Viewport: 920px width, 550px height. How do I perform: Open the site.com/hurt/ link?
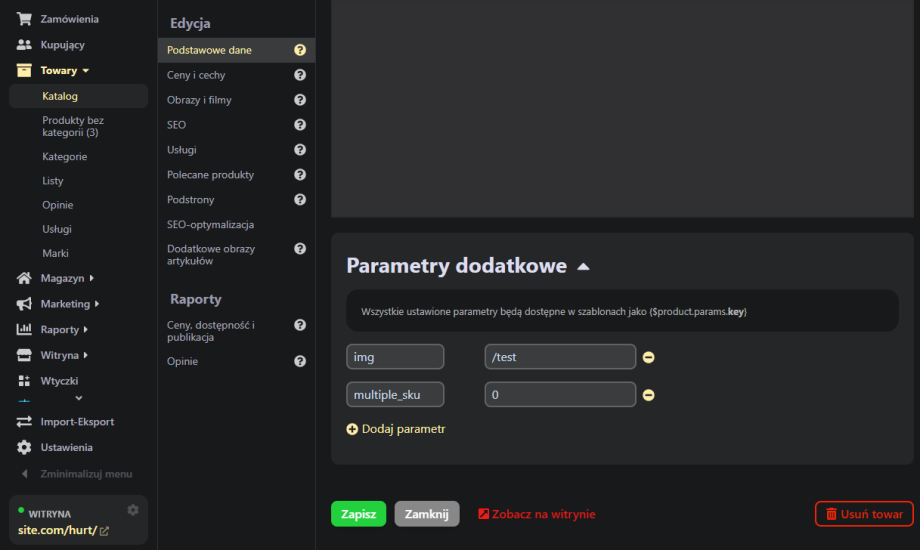pos(57,530)
